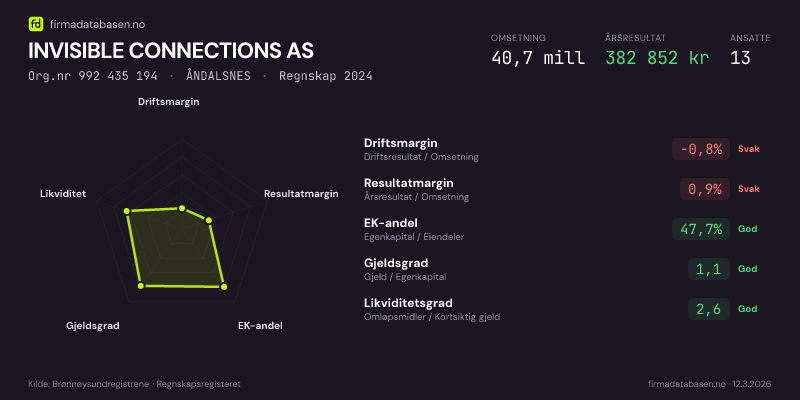Click the Gjeldsgrad vertex on radar chart
The height and width of the screenshot is (400, 800).
click(x=141, y=287)
